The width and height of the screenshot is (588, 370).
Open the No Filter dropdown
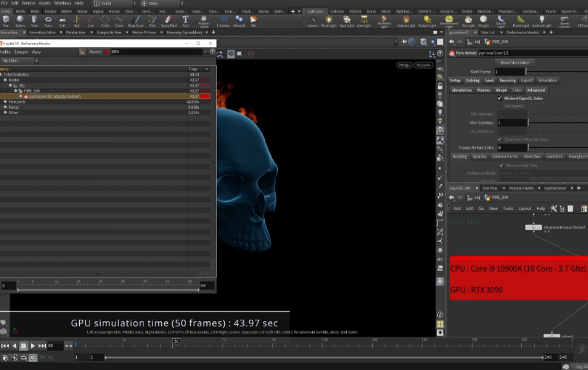coord(18,61)
